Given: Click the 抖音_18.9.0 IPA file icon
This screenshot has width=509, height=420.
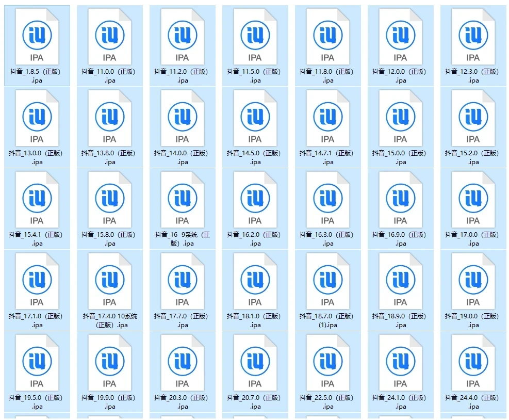Looking at the screenshot, I should tap(401, 281).
